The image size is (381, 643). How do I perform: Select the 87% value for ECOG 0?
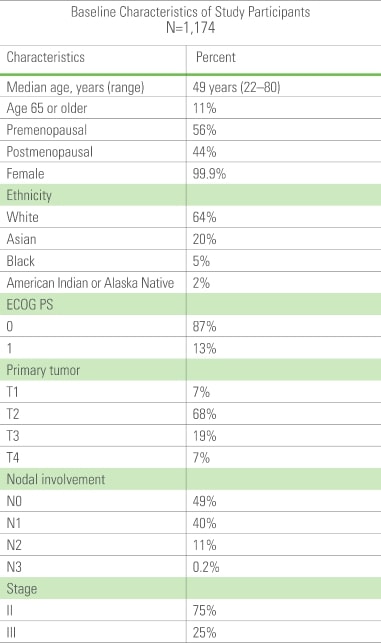(x=204, y=327)
